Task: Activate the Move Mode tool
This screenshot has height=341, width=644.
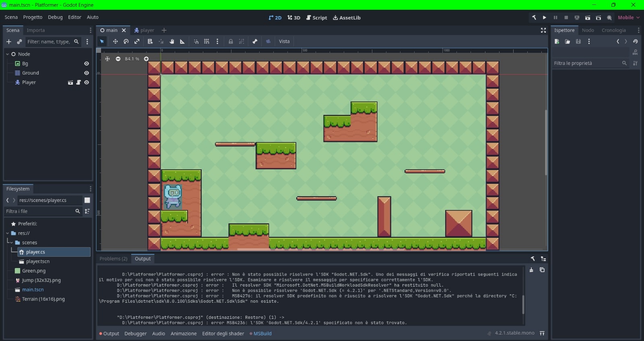Action: (x=116, y=42)
